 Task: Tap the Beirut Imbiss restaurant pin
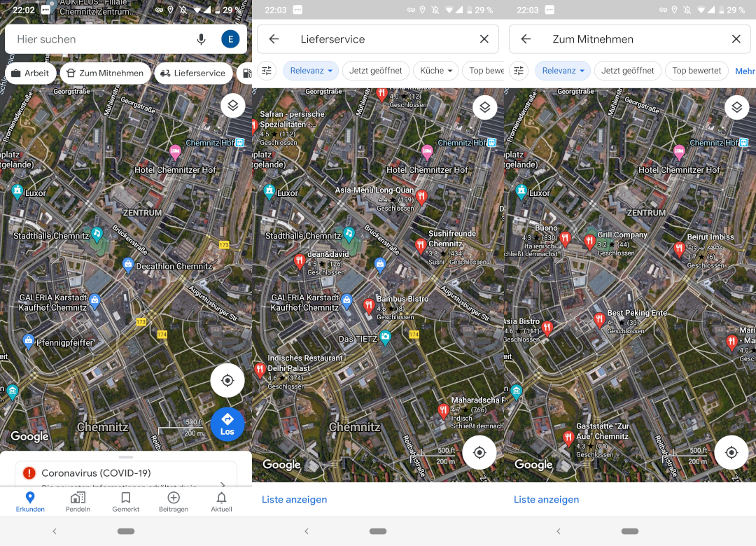coord(679,249)
